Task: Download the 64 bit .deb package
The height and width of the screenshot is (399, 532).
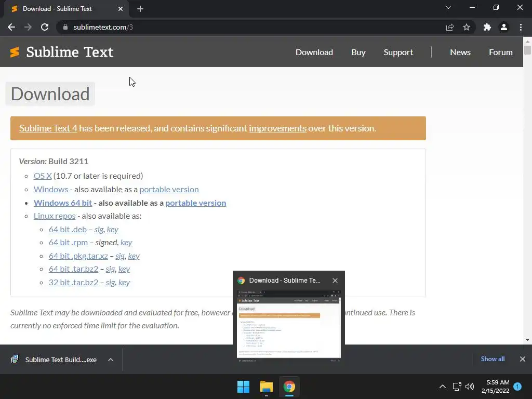Action: (x=68, y=229)
